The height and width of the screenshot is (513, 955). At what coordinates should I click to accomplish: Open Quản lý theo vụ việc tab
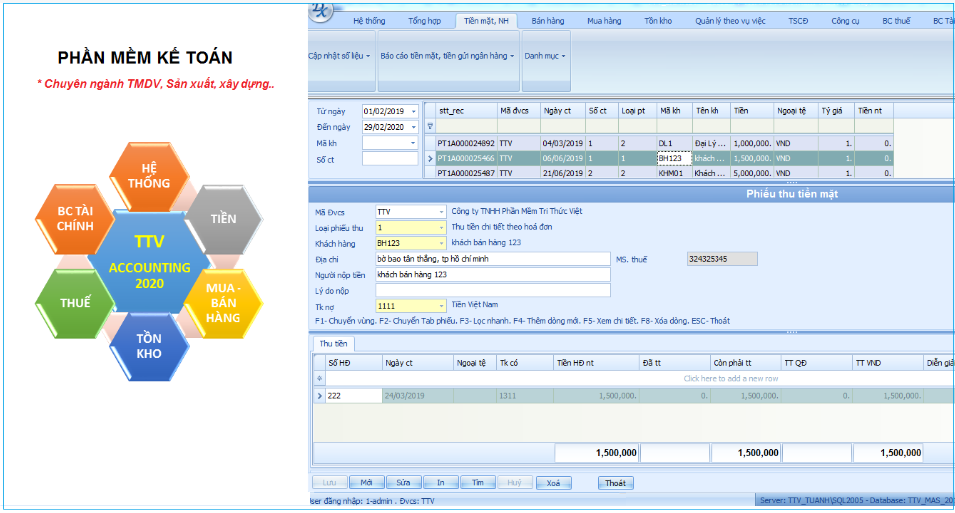[x=730, y=21]
